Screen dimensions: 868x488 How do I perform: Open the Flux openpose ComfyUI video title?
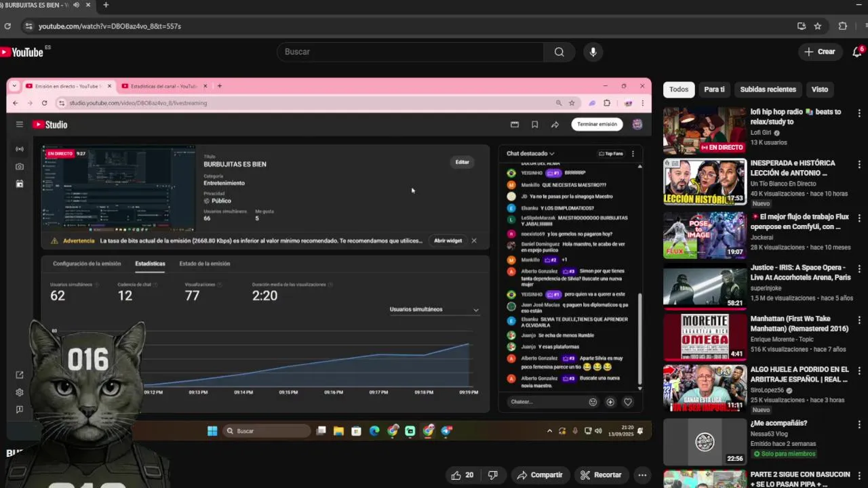(x=800, y=222)
